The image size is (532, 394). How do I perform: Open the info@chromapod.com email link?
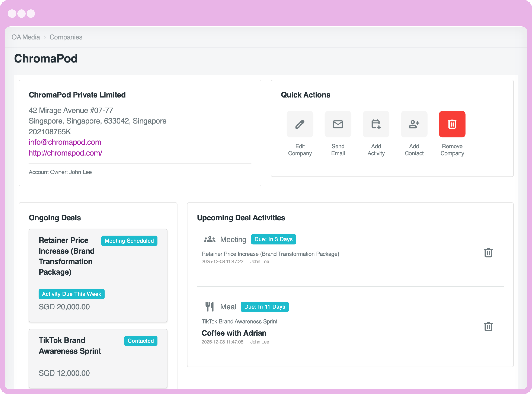coord(65,142)
